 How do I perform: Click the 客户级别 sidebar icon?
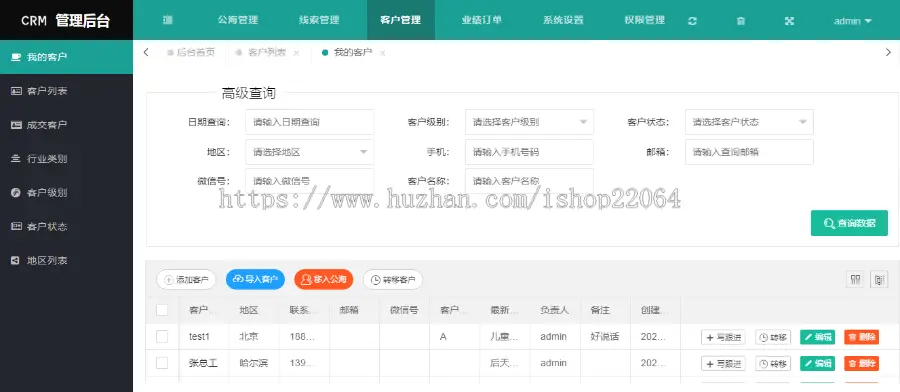[16, 192]
